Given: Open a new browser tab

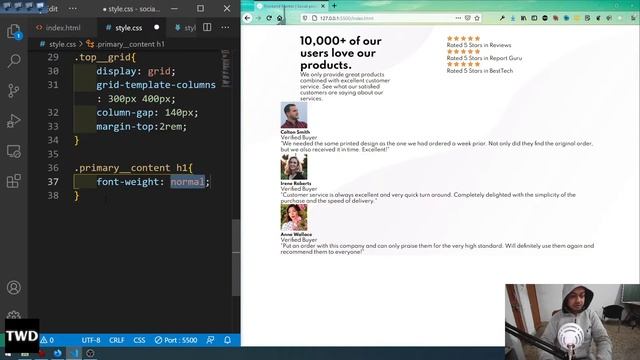Looking at the screenshot, I should click(334, 6).
